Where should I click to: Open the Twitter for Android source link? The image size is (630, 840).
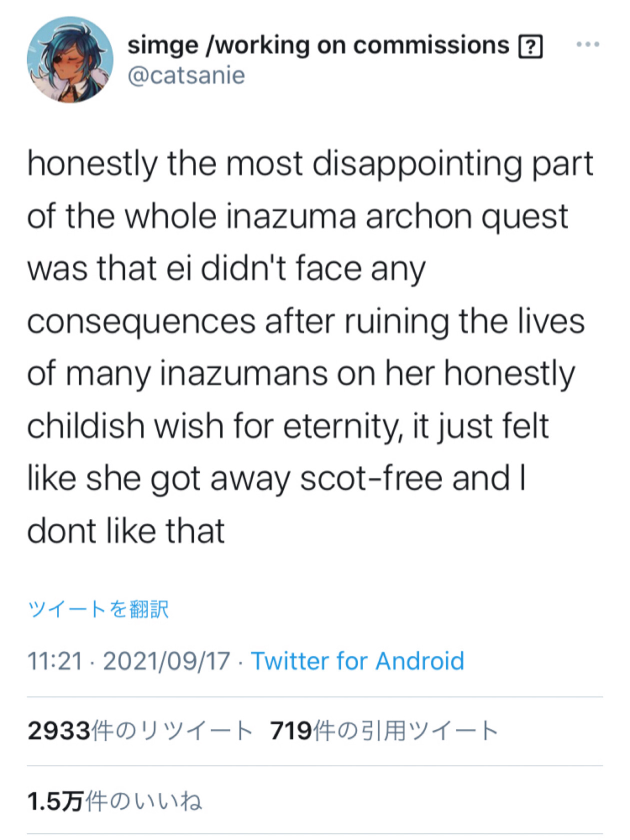click(357, 661)
